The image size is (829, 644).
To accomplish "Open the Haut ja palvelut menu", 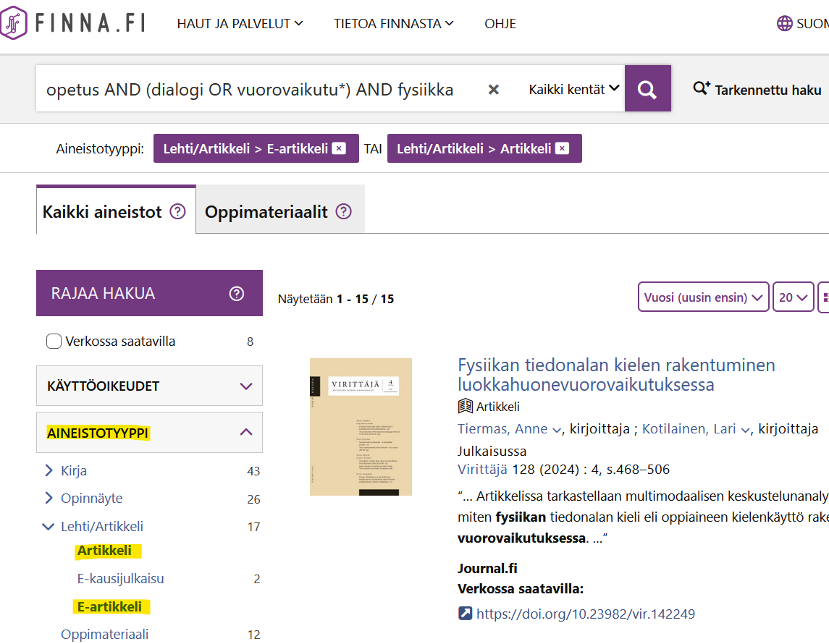I will point(240,24).
